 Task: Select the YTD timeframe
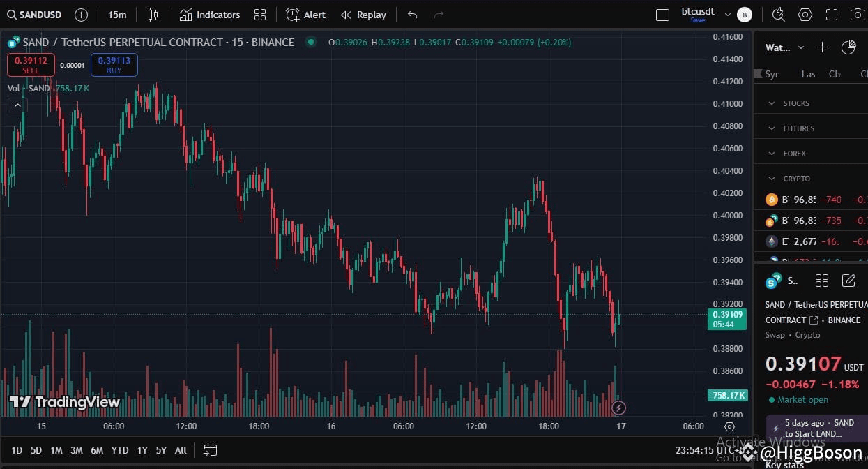(119, 450)
